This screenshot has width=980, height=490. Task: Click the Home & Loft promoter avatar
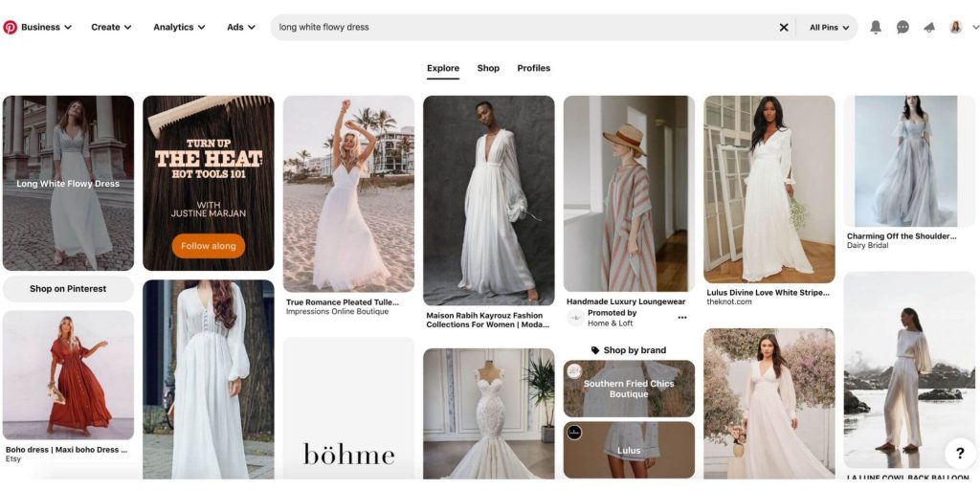coord(575,318)
